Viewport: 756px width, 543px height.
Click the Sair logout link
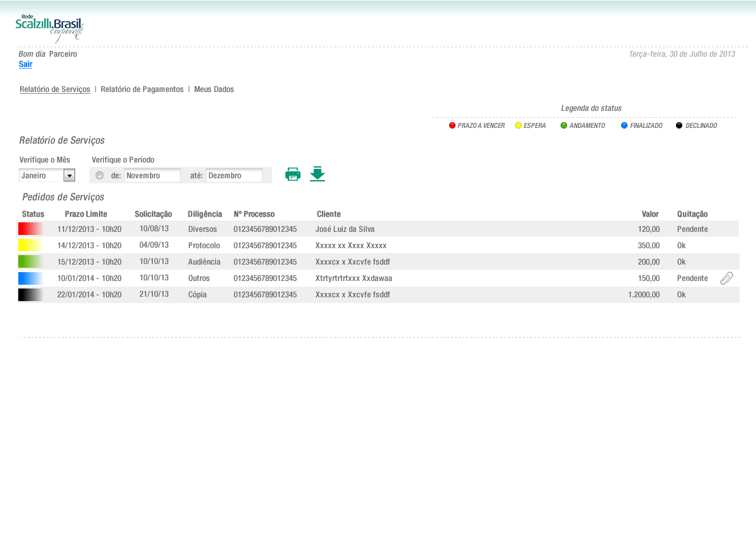coord(26,64)
